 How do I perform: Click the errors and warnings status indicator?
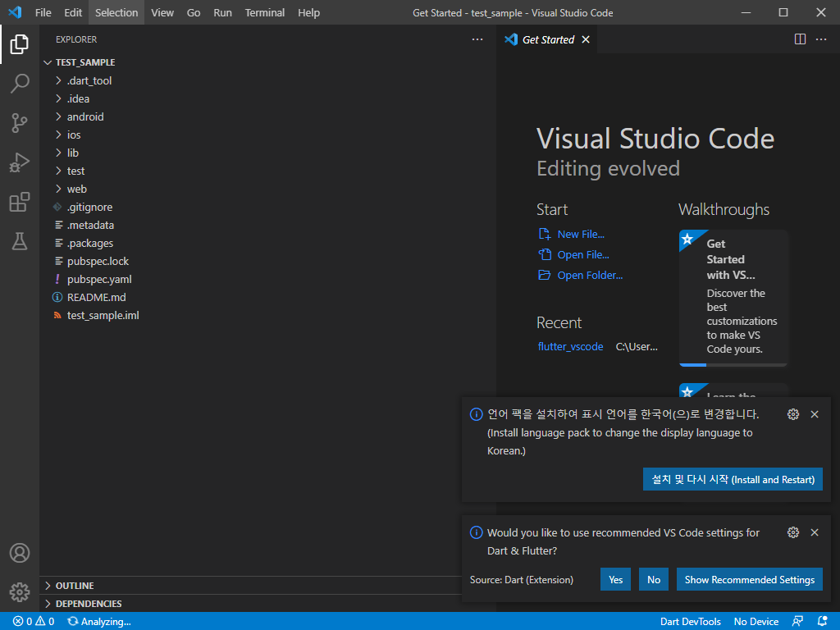33,622
